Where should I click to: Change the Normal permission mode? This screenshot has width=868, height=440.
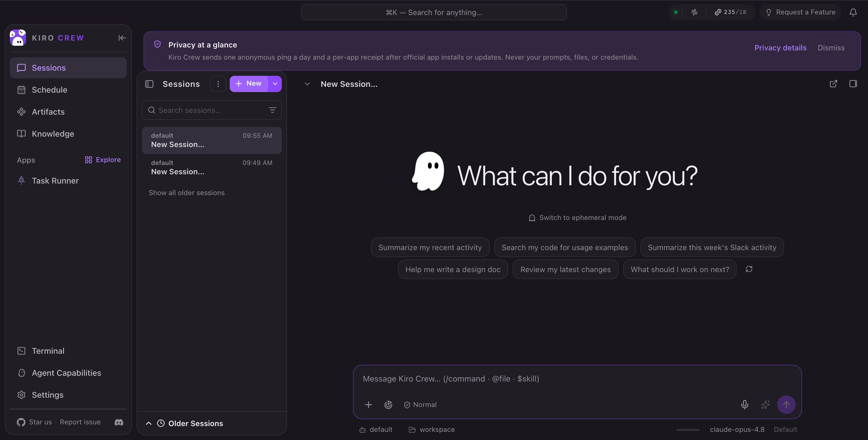[x=420, y=404]
